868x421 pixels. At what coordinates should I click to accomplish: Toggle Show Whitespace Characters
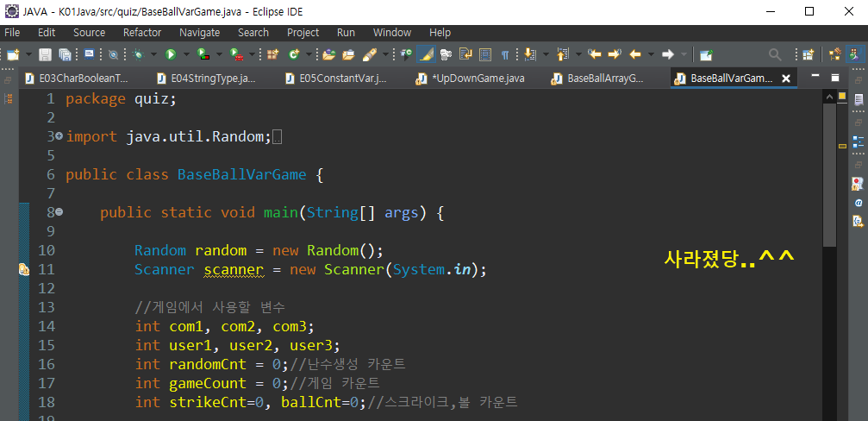pyautogui.click(x=505, y=54)
